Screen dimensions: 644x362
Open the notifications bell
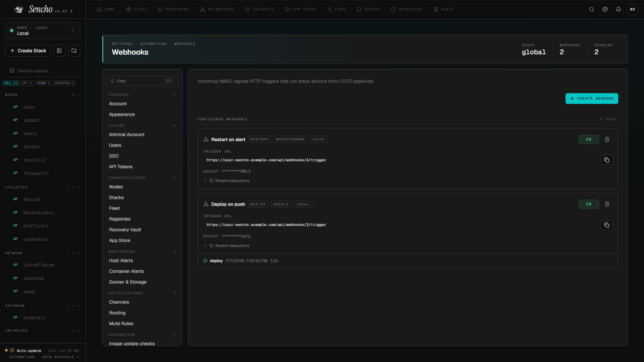(x=619, y=9)
